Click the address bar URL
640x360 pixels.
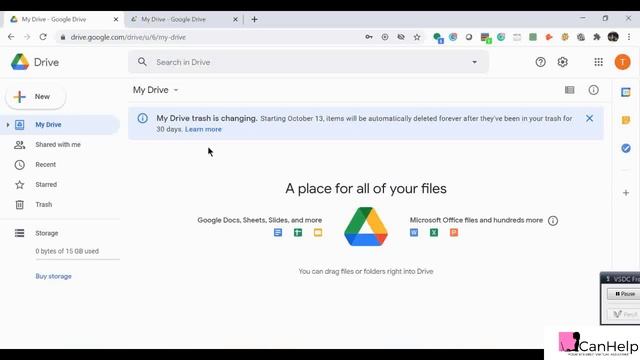pyautogui.click(x=128, y=37)
